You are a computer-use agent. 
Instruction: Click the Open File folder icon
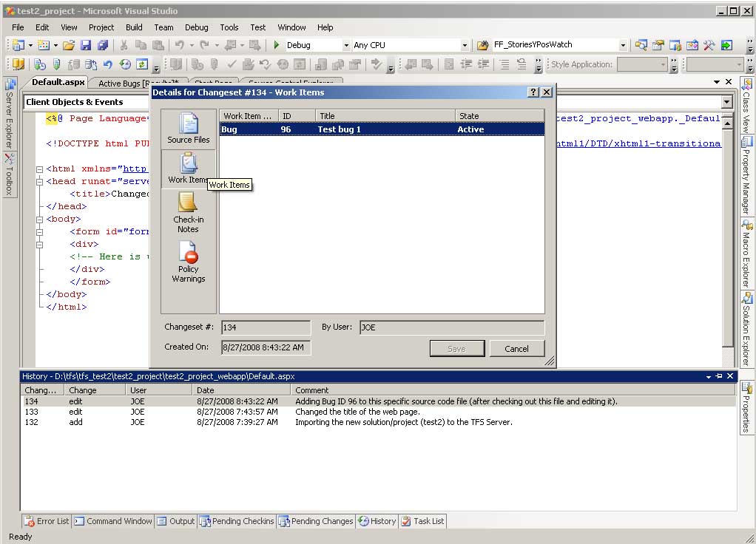69,45
